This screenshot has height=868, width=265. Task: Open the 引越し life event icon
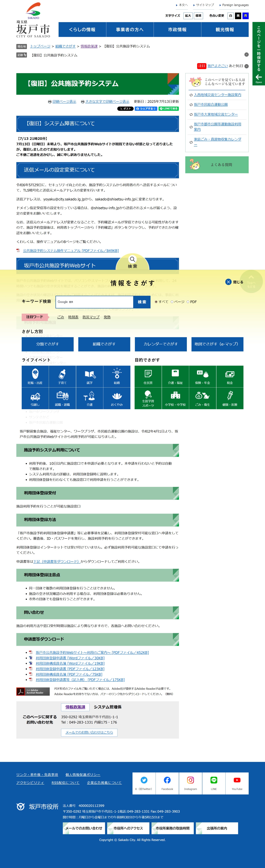click(35, 398)
